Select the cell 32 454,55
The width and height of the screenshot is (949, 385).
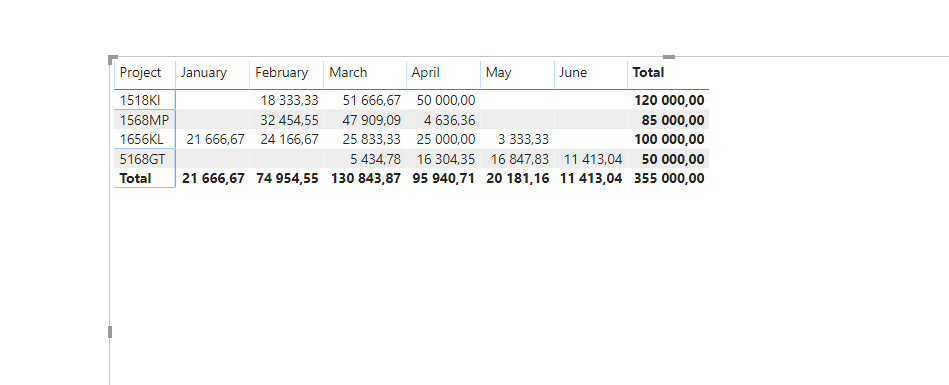click(289, 120)
